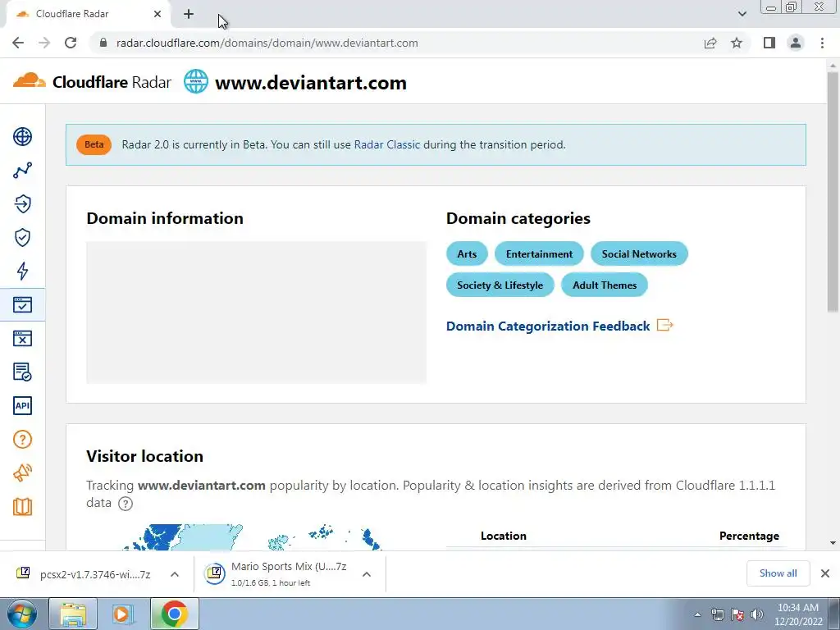The width and height of the screenshot is (840, 630).
Task: Click the Percentage column header
Action: pyautogui.click(x=749, y=536)
